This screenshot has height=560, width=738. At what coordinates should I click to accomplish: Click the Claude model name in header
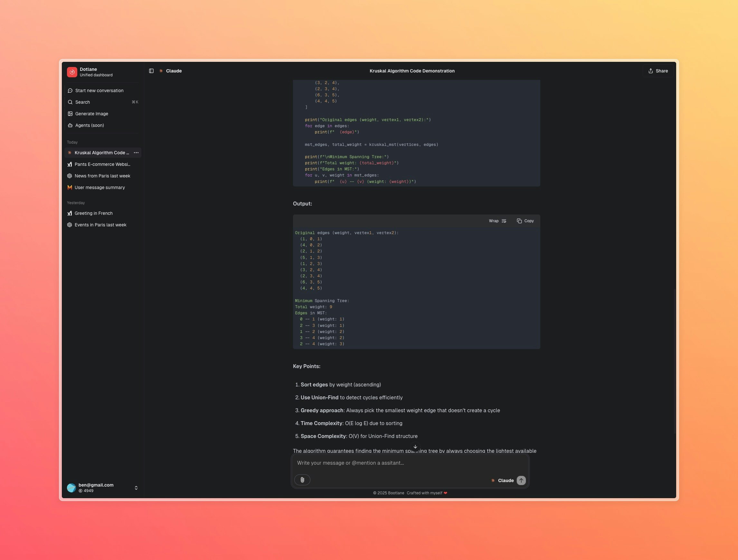[x=174, y=71]
